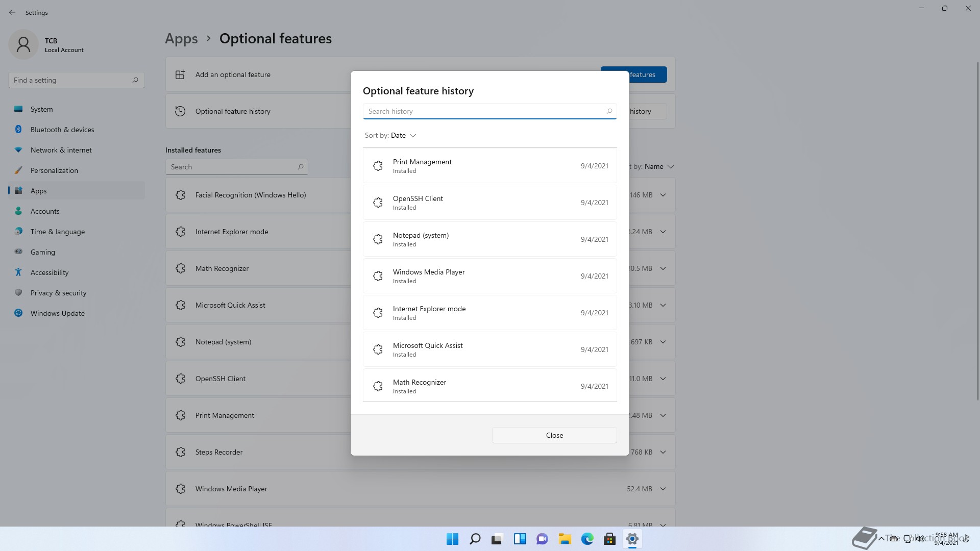This screenshot has width=980, height=551.
Task: Open the Sort by Name dropdown
Action: [x=652, y=167]
